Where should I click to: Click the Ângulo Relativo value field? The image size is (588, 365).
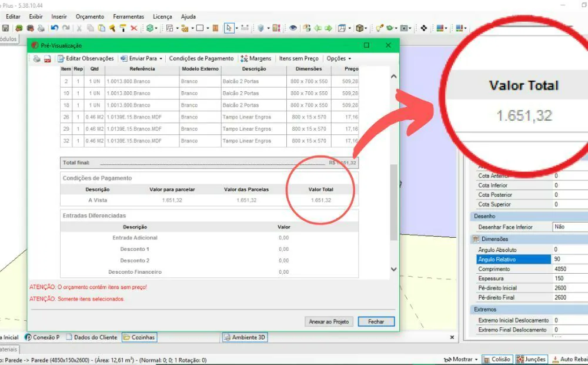[x=569, y=259]
